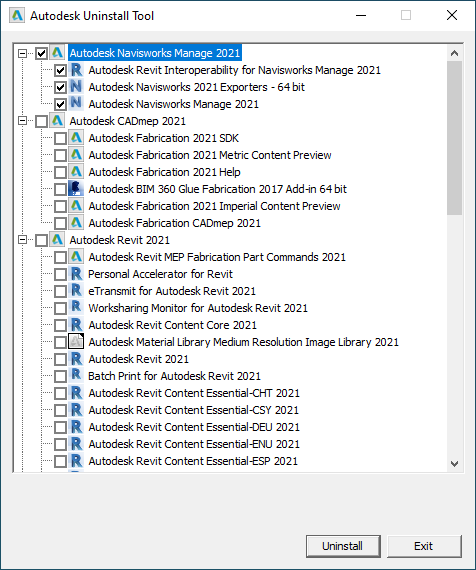
Task: Click the Revit icon of Content Essential-ESP 2021
Action: [x=76, y=461]
